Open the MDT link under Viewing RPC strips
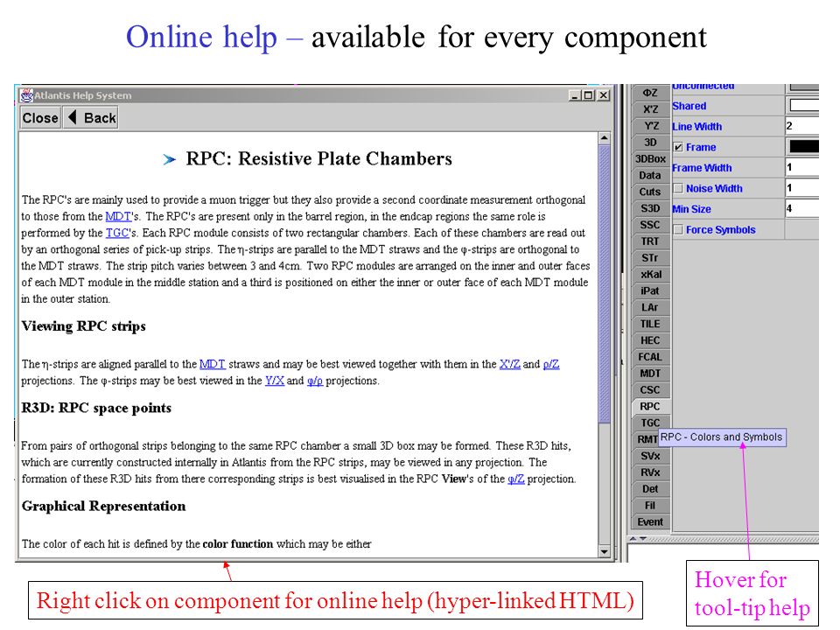The height and width of the screenshot is (630, 840). (x=212, y=364)
